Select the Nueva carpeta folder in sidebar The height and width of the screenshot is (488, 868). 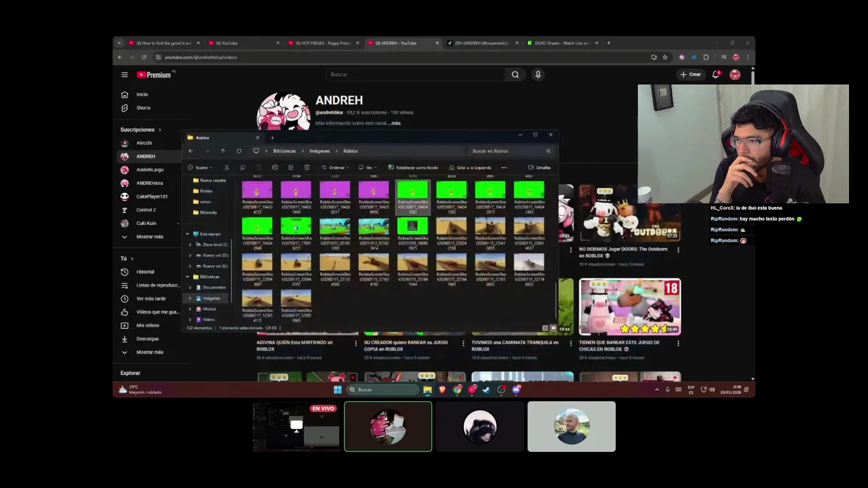tap(210, 180)
